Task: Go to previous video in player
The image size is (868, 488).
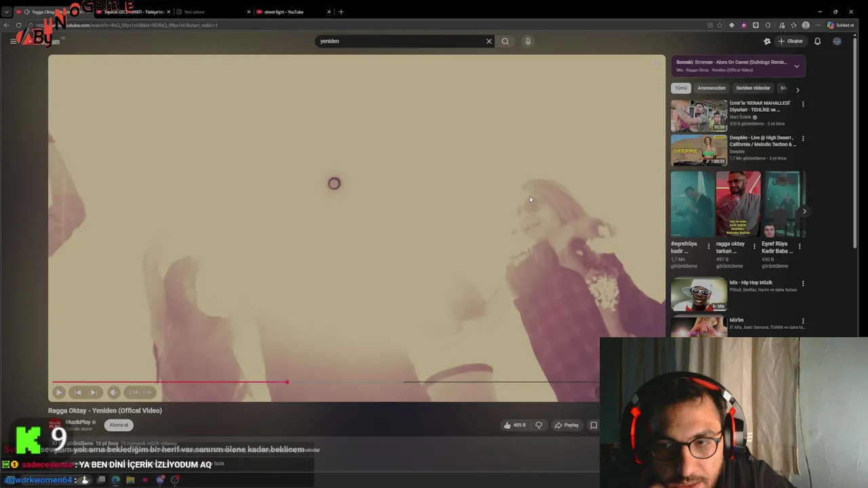Action: coord(78,392)
